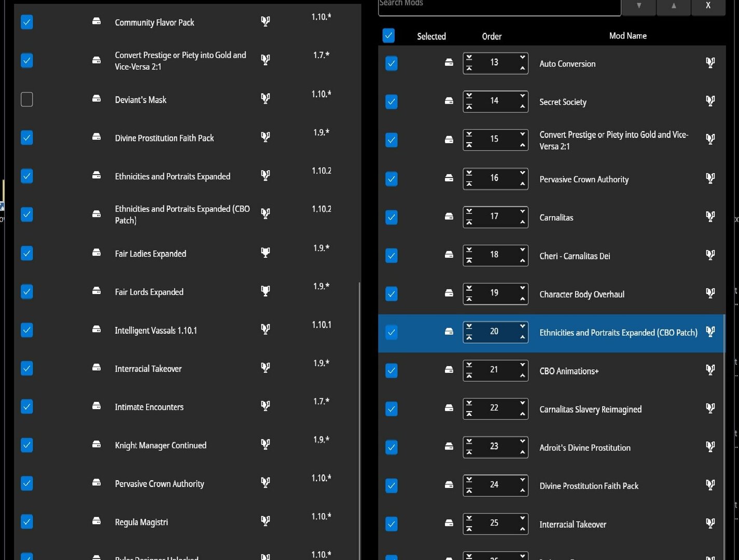Click search previous-result down arrow button
Screen dimensions: 739x560
tap(639, 6)
